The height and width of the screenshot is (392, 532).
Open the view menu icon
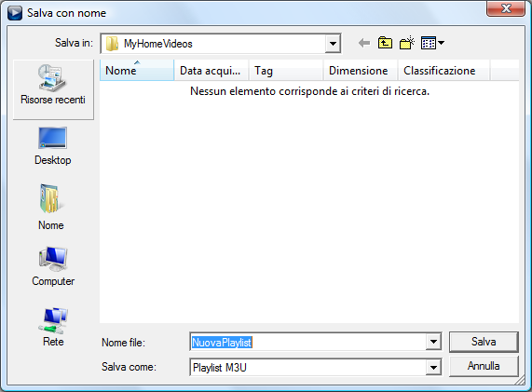(432, 43)
